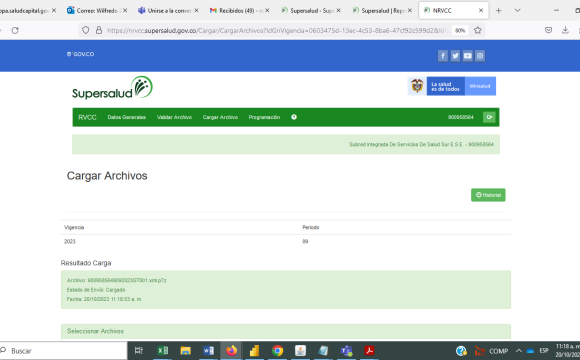Click the Firefox taskbar icon
This screenshot has height=360, width=580.
click(x=232, y=350)
